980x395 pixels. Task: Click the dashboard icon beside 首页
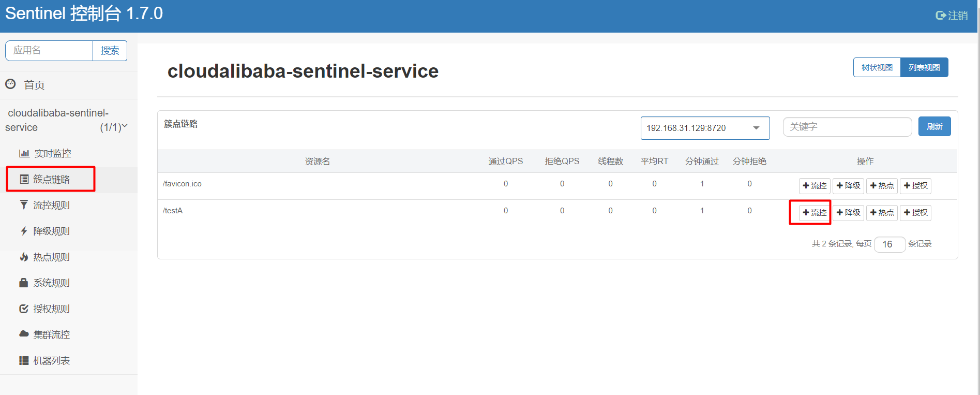[x=10, y=84]
